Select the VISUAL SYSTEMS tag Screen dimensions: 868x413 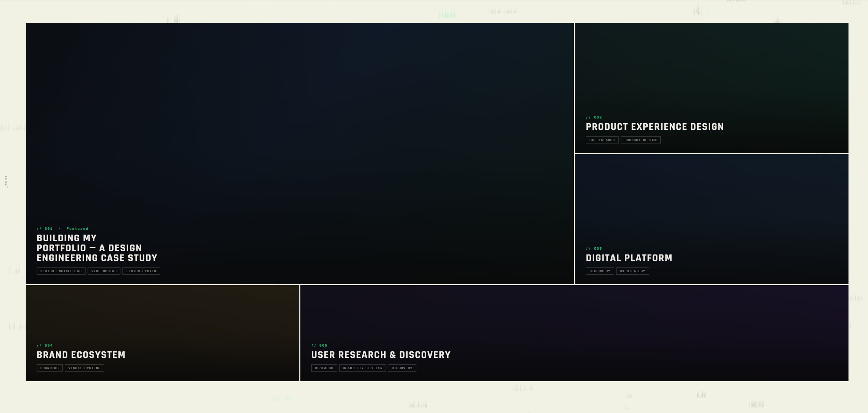84,368
